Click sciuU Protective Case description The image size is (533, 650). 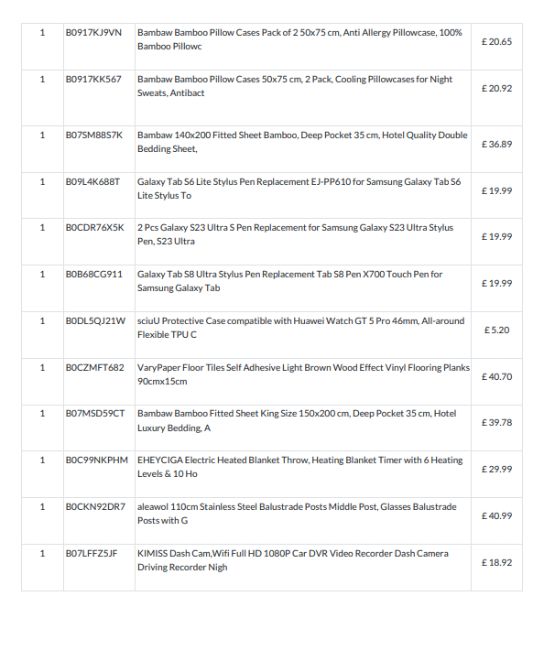point(300,327)
